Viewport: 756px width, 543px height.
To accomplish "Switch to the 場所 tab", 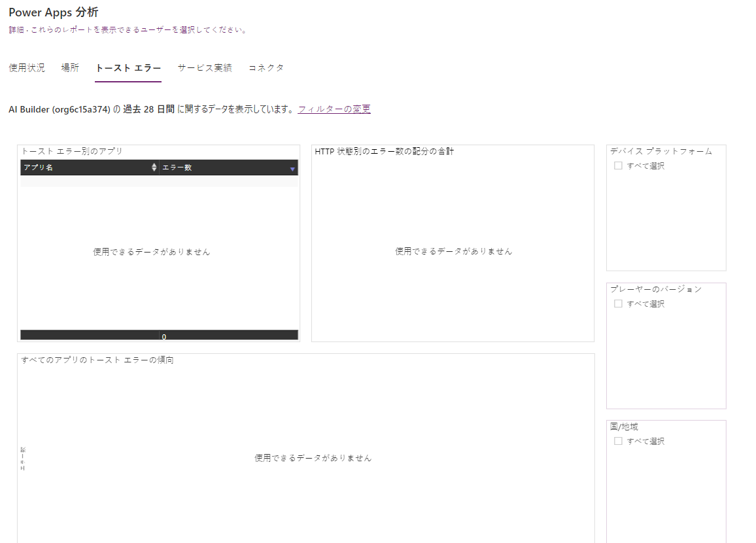I will (x=69, y=67).
